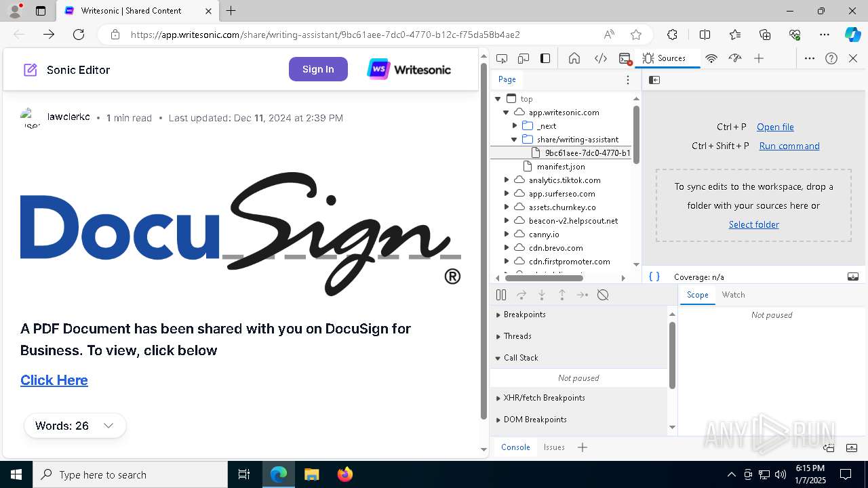Switch to the Scope tab
This screenshot has height=488, width=868.
(697, 295)
